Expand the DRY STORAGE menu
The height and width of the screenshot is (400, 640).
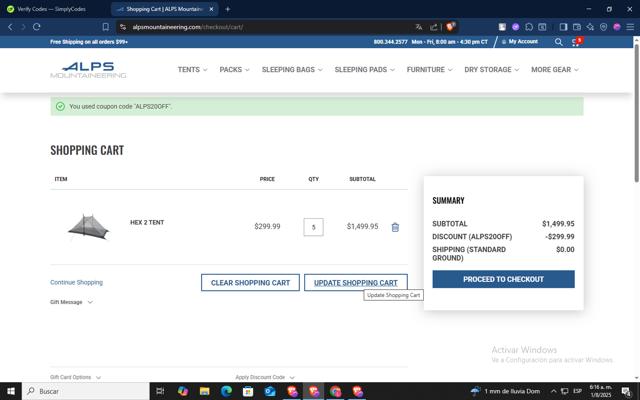[491, 70]
